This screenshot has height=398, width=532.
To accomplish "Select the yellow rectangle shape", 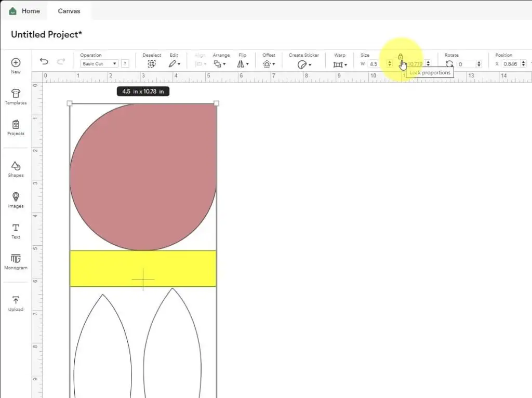I will pyautogui.click(x=143, y=269).
